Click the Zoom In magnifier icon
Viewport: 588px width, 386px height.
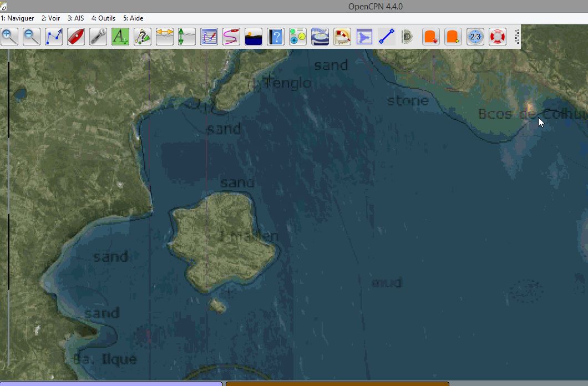pyautogui.click(x=9, y=37)
